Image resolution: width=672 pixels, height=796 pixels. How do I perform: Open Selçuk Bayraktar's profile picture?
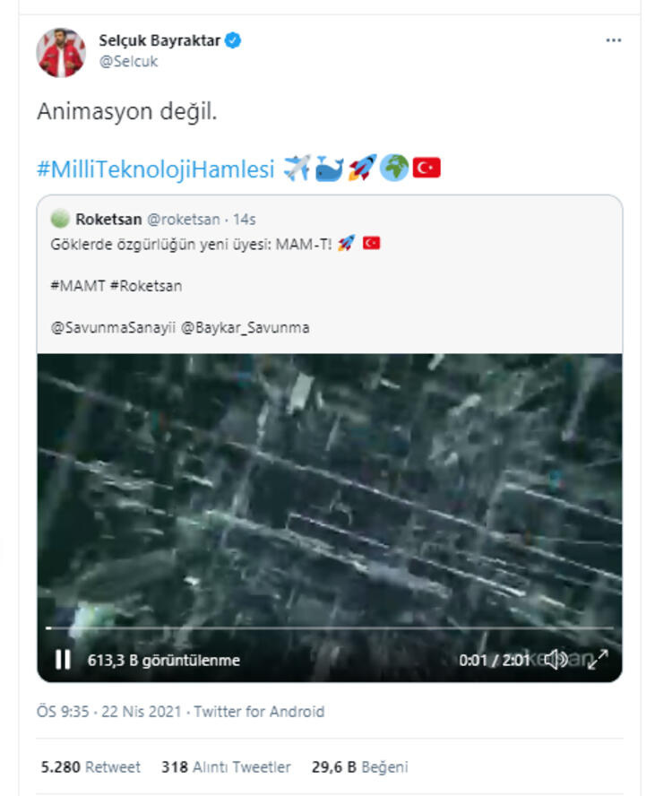coord(60,52)
